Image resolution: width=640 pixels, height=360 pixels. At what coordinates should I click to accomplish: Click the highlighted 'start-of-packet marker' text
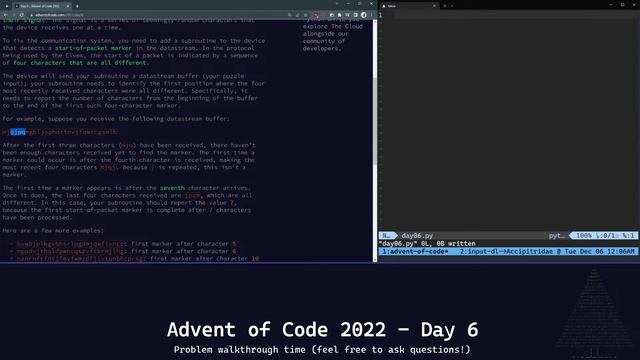tap(93, 48)
